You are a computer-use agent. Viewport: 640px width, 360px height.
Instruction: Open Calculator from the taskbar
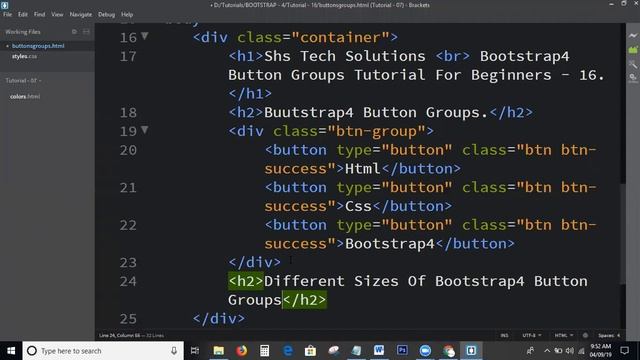click(x=264, y=351)
